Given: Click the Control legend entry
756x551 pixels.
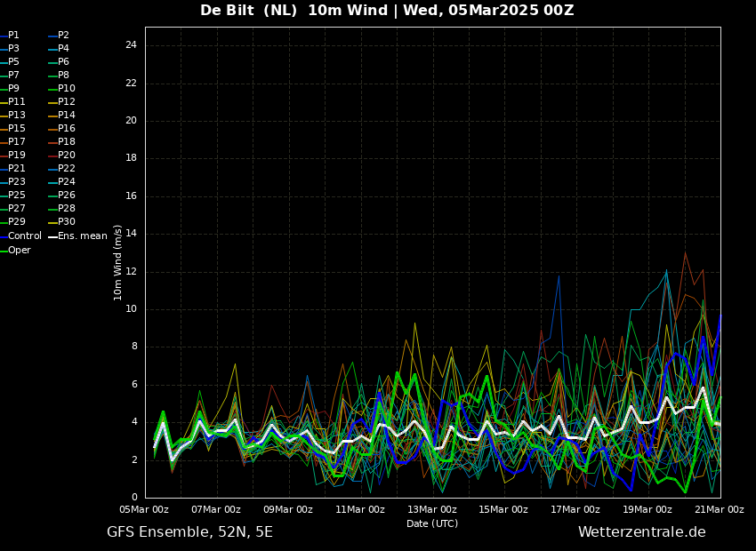Looking at the screenshot, I should coord(24,236).
